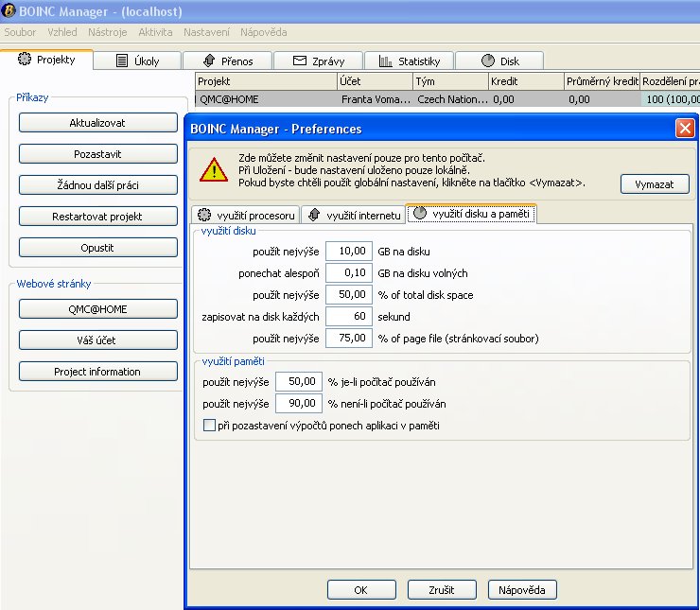Click the pie icon of využití disku a paměti
Viewport: 700px width, 610px height.
420,213
